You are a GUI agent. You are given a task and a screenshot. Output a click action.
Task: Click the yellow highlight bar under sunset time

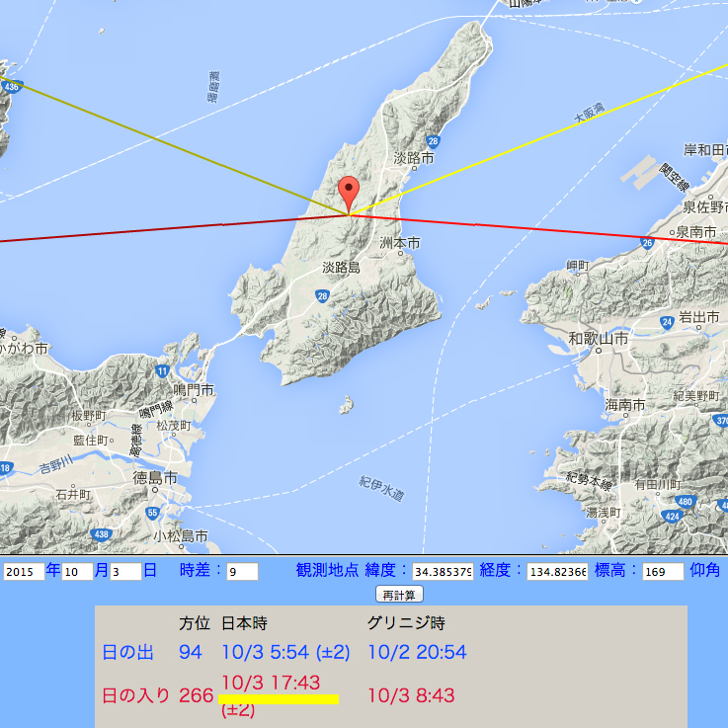(279, 699)
